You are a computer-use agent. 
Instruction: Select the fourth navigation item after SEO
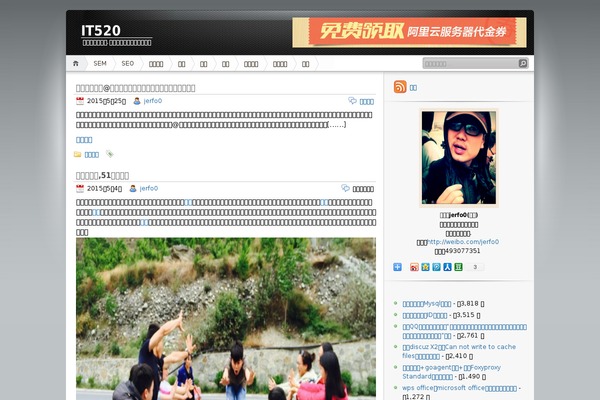coord(226,64)
